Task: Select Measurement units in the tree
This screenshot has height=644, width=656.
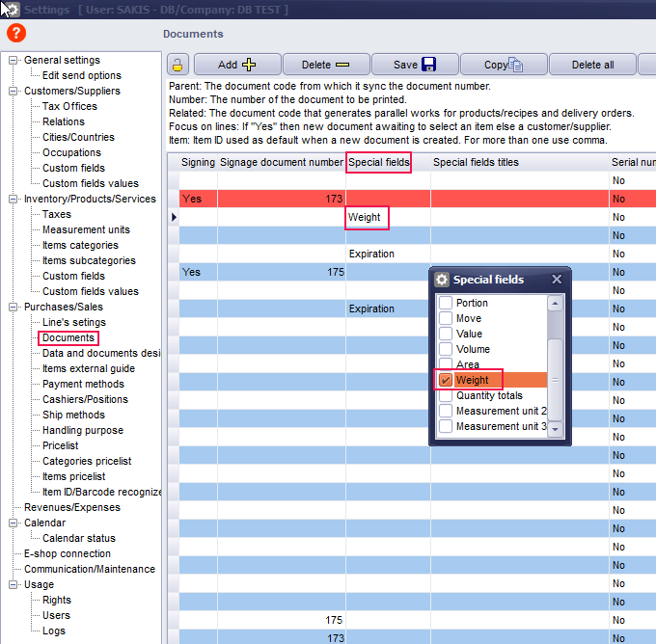Action: (86, 229)
